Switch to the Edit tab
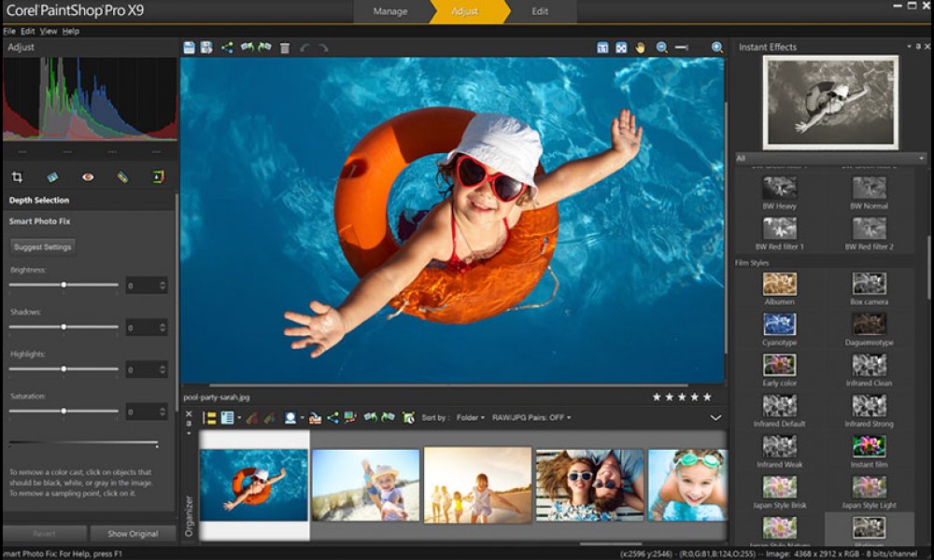 540,11
